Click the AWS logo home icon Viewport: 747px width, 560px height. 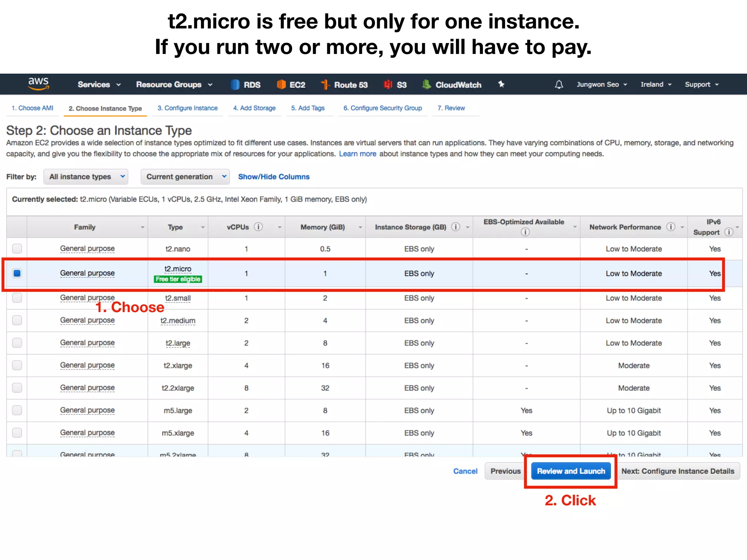pyautogui.click(x=39, y=84)
